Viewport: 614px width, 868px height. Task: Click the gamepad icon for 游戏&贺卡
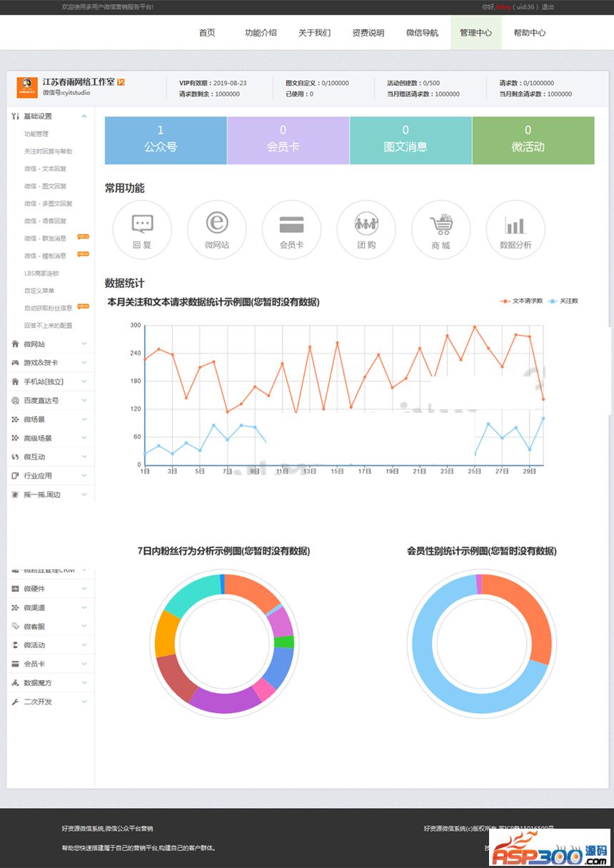(x=16, y=362)
